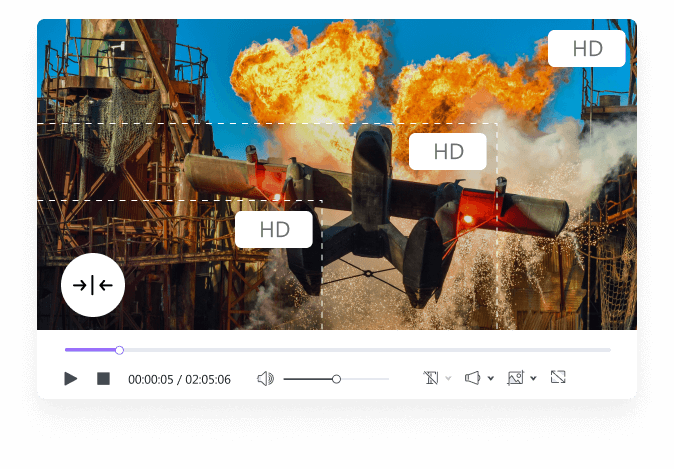Click the snapshot image icon
The image size is (674, 469).
(x=515, y=377)
